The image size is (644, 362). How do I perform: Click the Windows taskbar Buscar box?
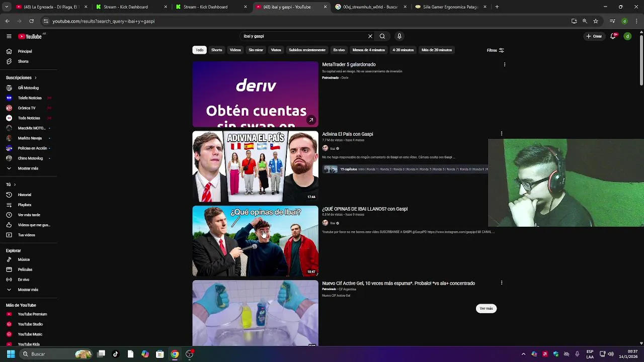56,354
